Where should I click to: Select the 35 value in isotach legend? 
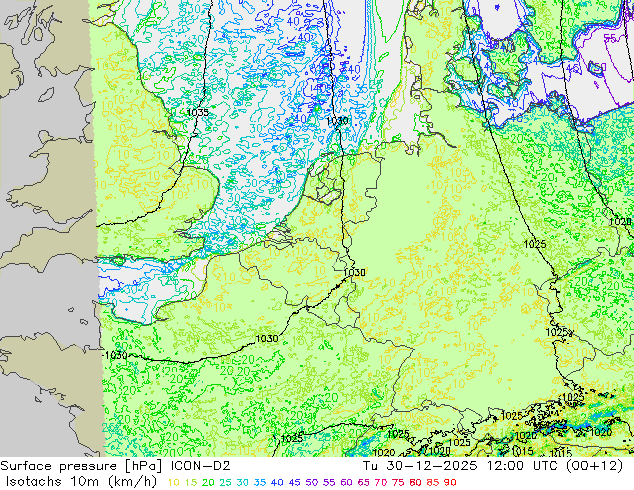[260, 483]
